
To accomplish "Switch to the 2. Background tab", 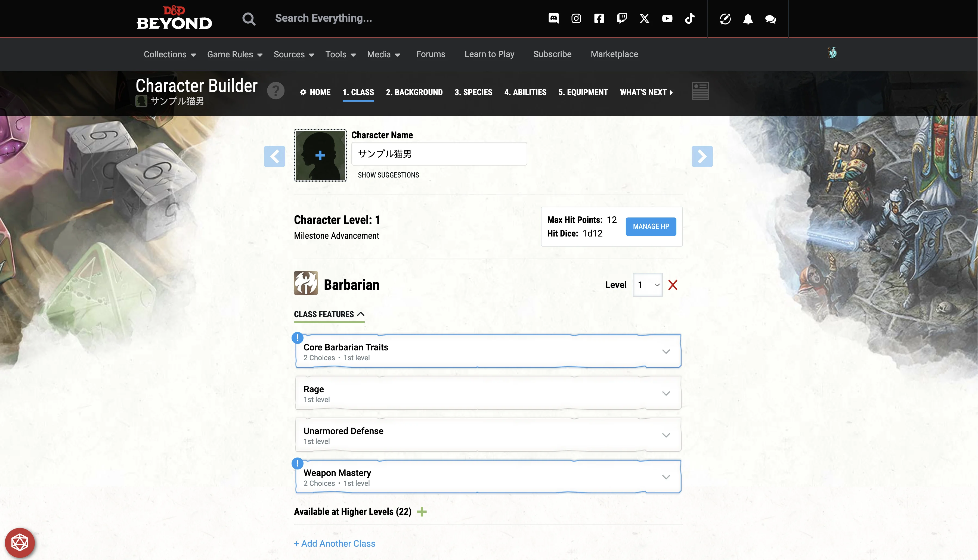I will (414, 92).
